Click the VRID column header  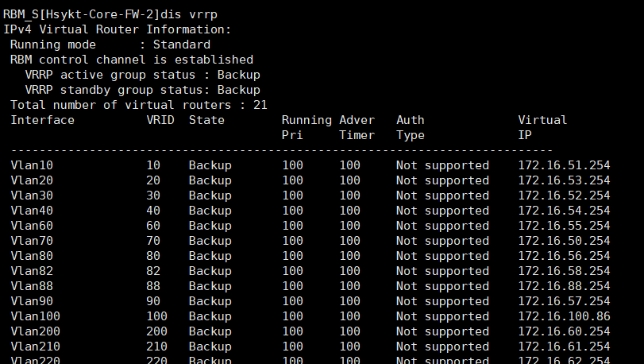160,120
